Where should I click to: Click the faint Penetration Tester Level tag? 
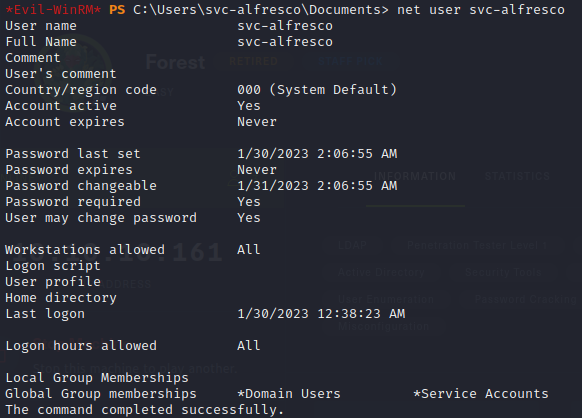click(x=477, y=245)
